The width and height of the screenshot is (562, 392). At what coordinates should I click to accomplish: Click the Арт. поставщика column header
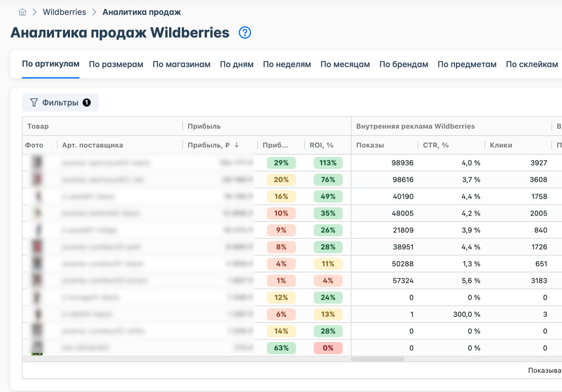(x=92, y=145)
